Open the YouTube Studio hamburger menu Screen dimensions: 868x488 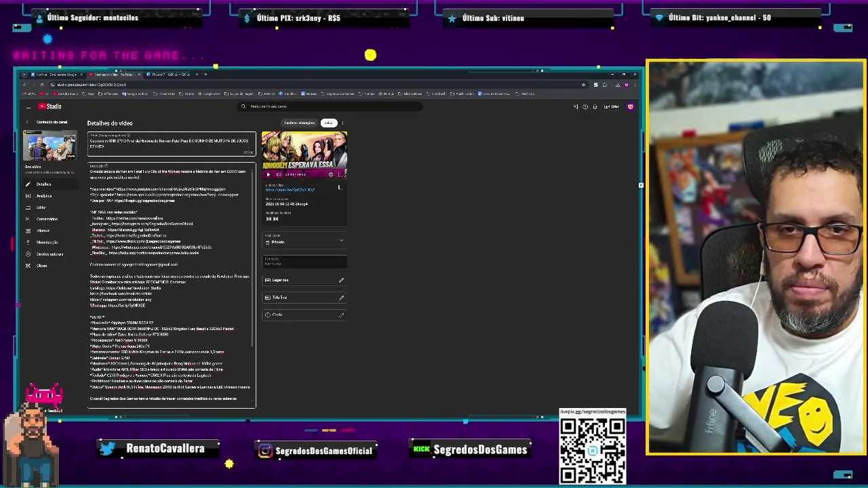28,107
